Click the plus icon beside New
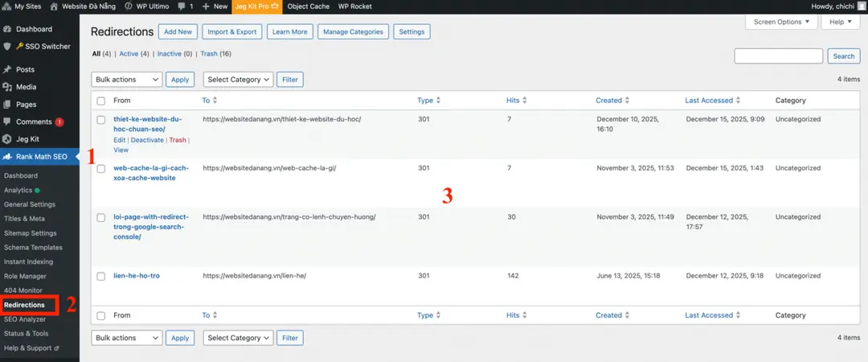The width and height of the screenshot is (868, 362). [206, 6]
